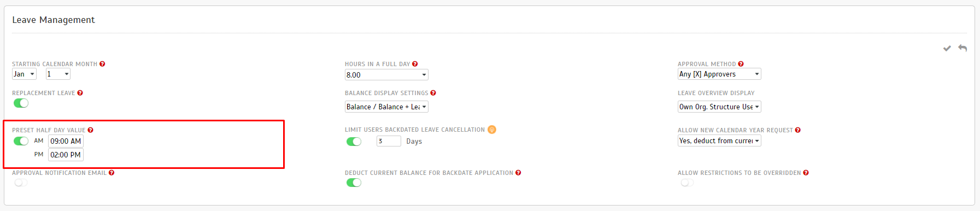Click the undo arrow icon

click(963, 48)
